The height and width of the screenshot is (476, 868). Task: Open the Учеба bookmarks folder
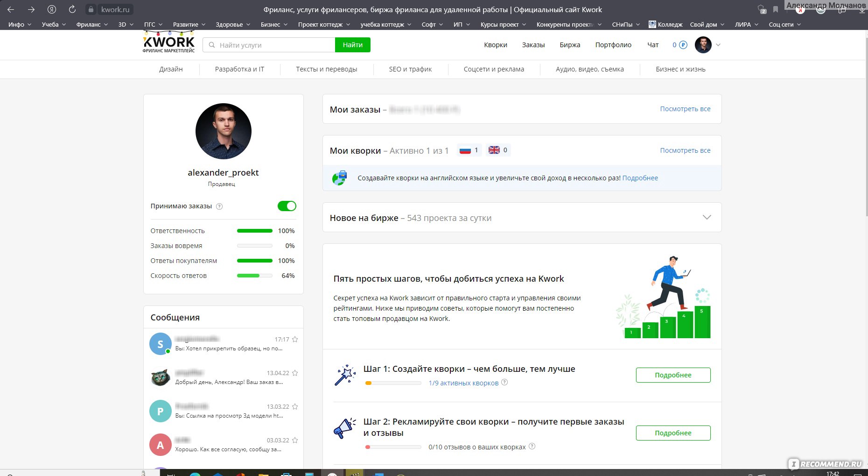(x=54, y=24)
